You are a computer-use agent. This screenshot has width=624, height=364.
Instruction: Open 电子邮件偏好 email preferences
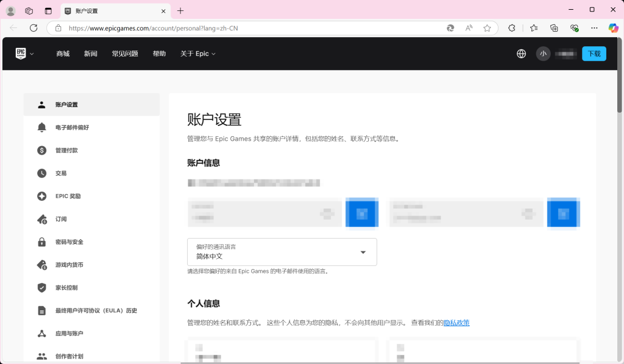click(x=72, y=128)
